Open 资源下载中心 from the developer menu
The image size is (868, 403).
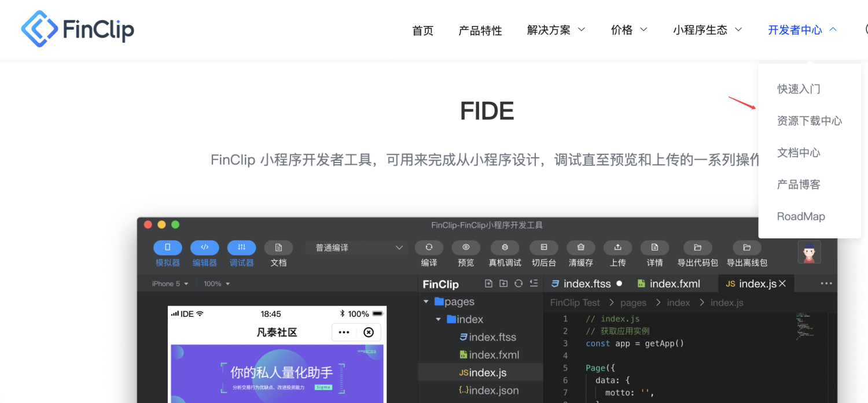[810, 120]
